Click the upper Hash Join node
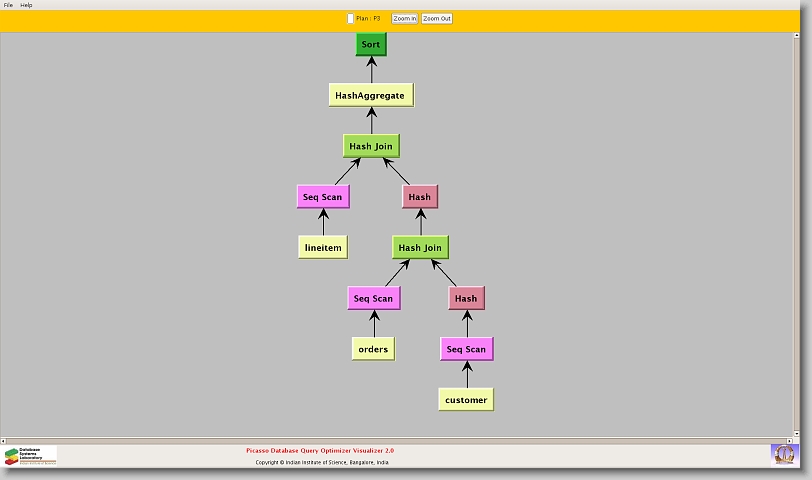The width and height of the screenshot is (812, 480). [x=371, y=146]
